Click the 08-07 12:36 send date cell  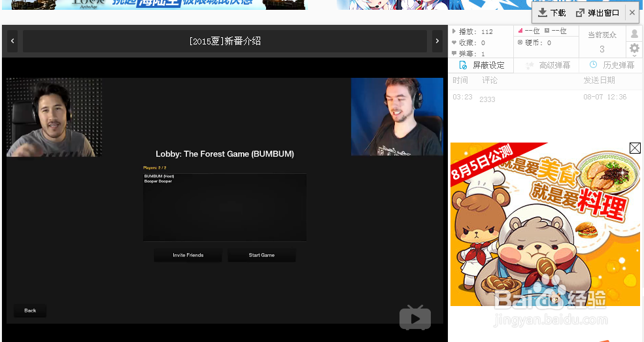(605, 97)
